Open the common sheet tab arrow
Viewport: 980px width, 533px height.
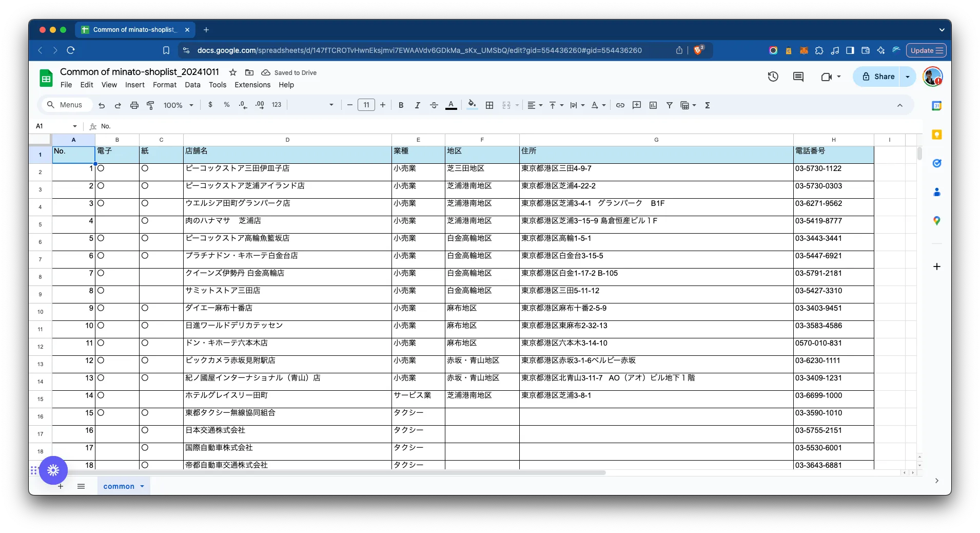(x=142, y=486)
